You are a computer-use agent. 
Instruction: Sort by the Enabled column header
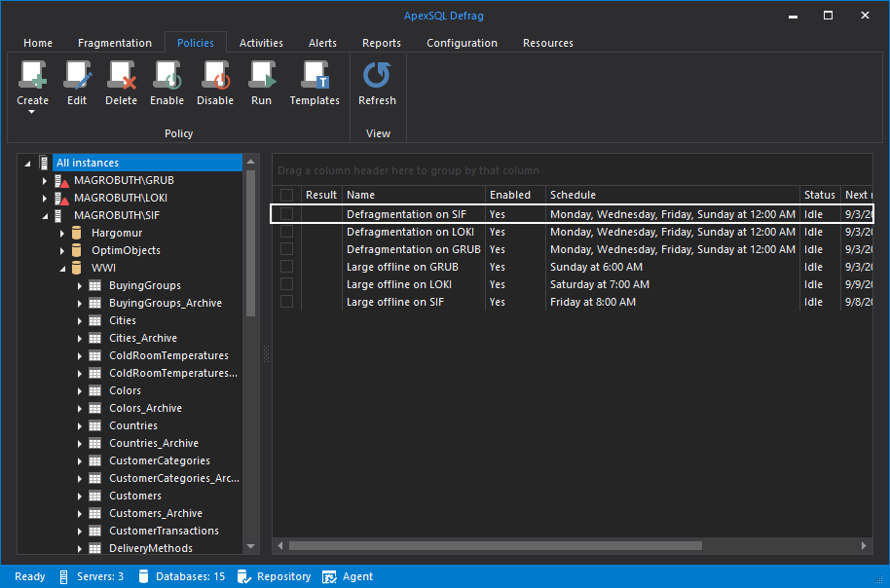click(515, 196)
